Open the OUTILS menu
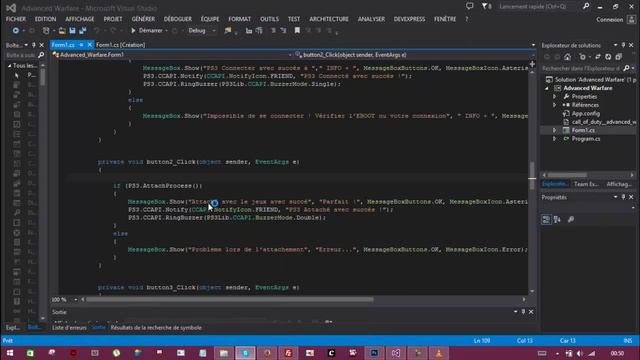Screen dimensions: 640x360 coord(269,19)
